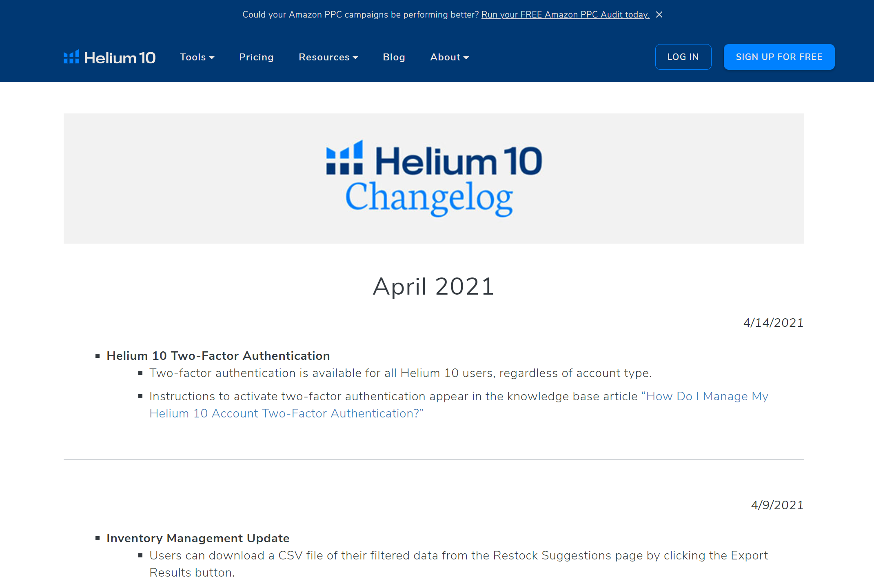Expand the Tools dropdown menu
Screen dimensions: 874x588
point(197,57)
